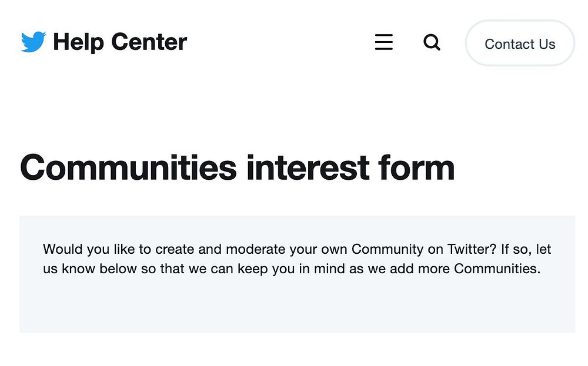Click the word "Center" in the header title
Viewport: 588px width, 366px height.
(x=149, y=42)
